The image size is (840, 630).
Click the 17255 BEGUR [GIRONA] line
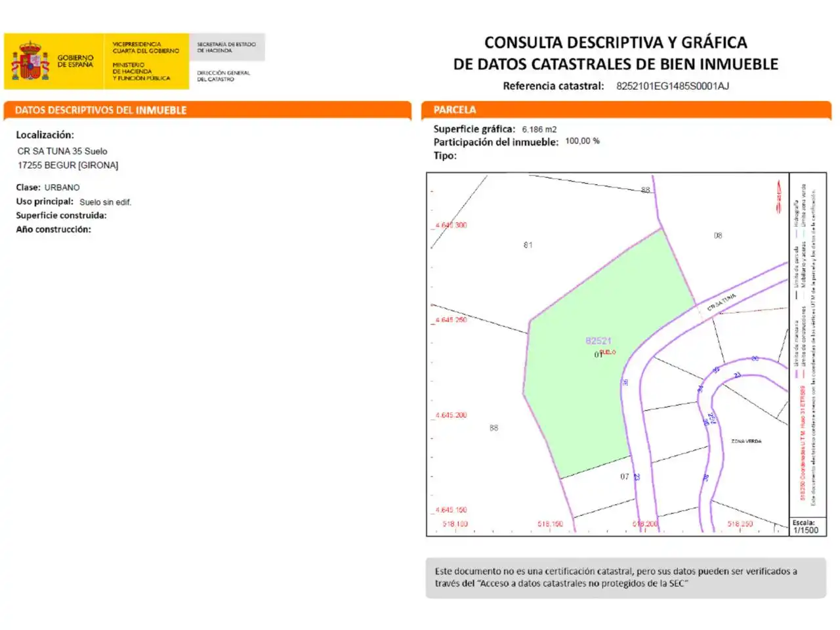[68, 165]
